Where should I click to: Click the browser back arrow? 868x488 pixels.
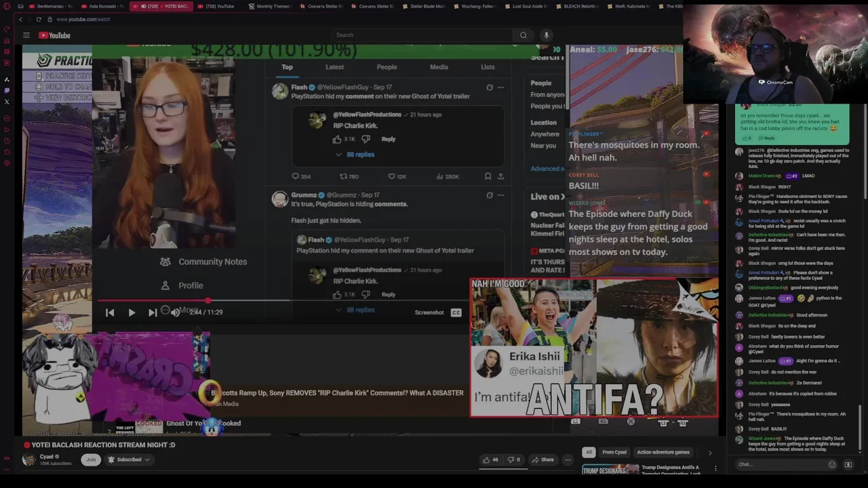(20, 19)
